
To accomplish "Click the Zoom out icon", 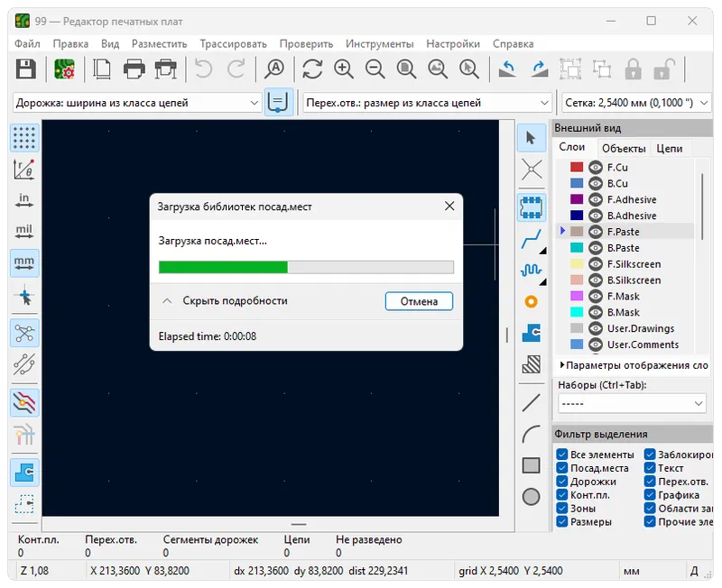I will pyautogui.click(x=375, y=69).
